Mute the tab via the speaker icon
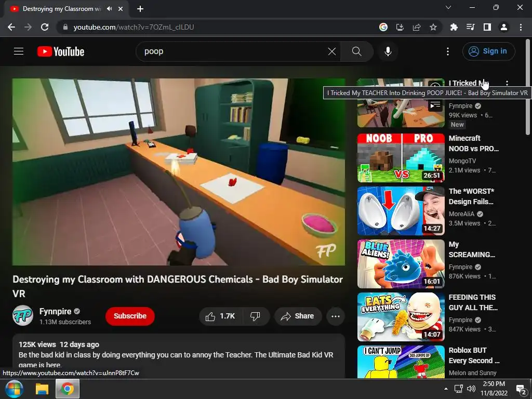This screenshot has width=532, height=399. 109,9
